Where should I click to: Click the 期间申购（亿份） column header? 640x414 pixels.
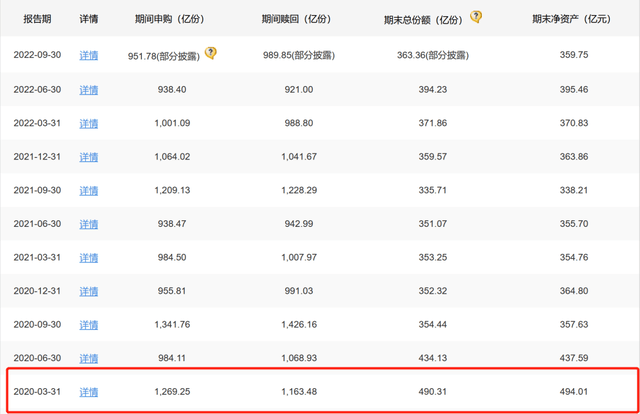pos(169,19)
